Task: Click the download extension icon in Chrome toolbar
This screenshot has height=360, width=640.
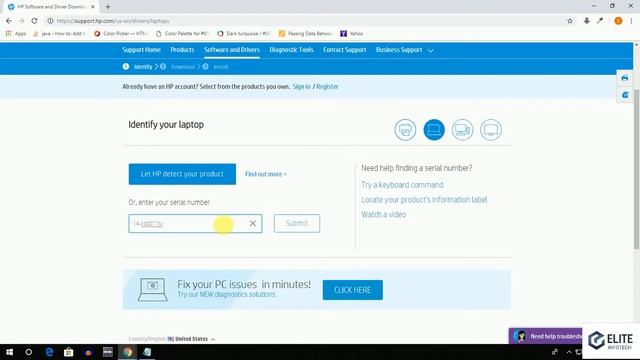Action: coord(587,21)
